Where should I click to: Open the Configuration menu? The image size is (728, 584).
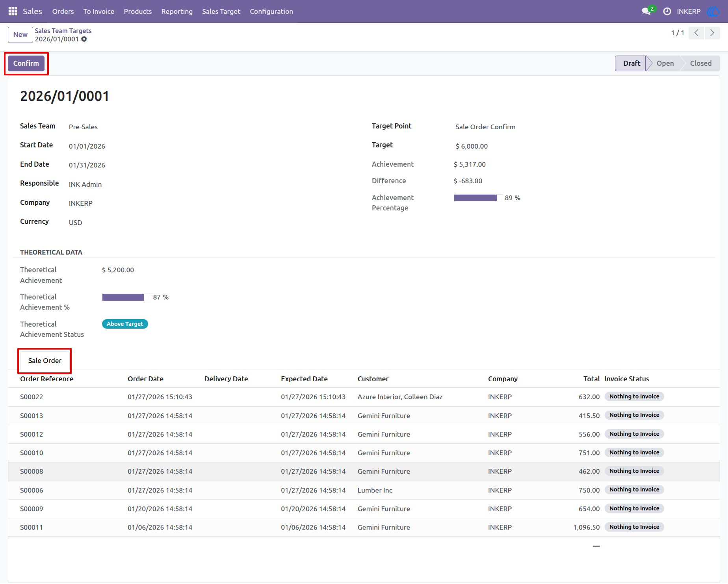point(271,11)
